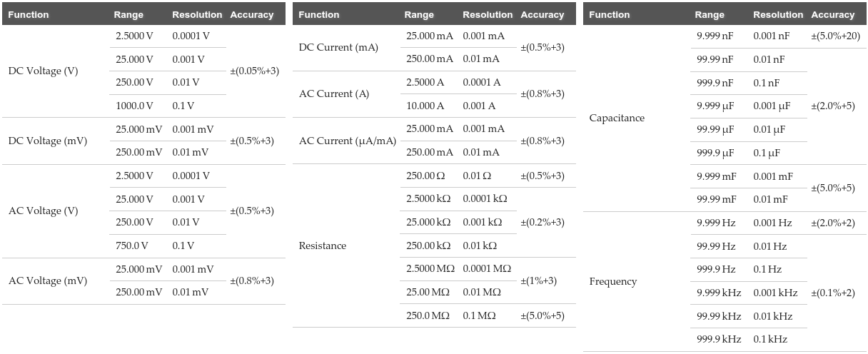This screenshot has height=354, width=868.
Task: Click the ±(0.05%+3) accuracy value
Action: point(255,71)
